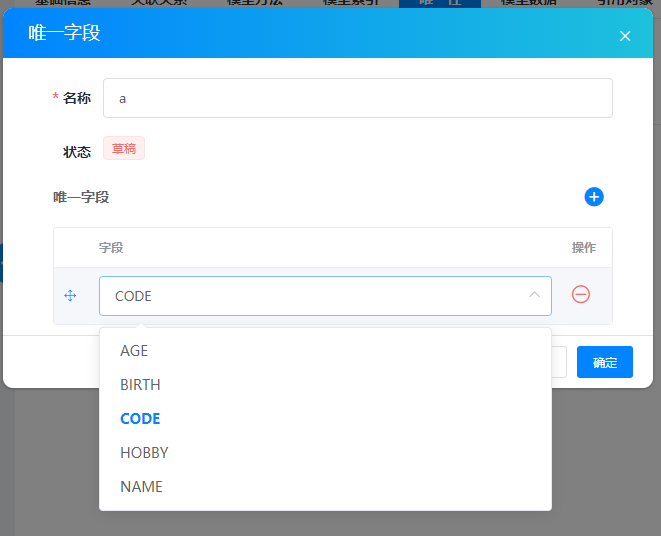Select HOBBY from the field dropdown
The height and width of the screenshot is (536, 661).
click(144, 453)
